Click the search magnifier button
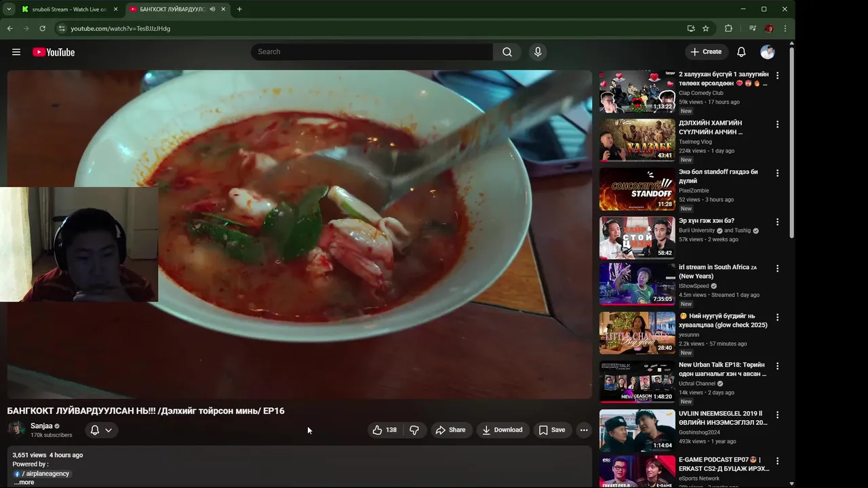868x488 pixels. tap(507, 52)
